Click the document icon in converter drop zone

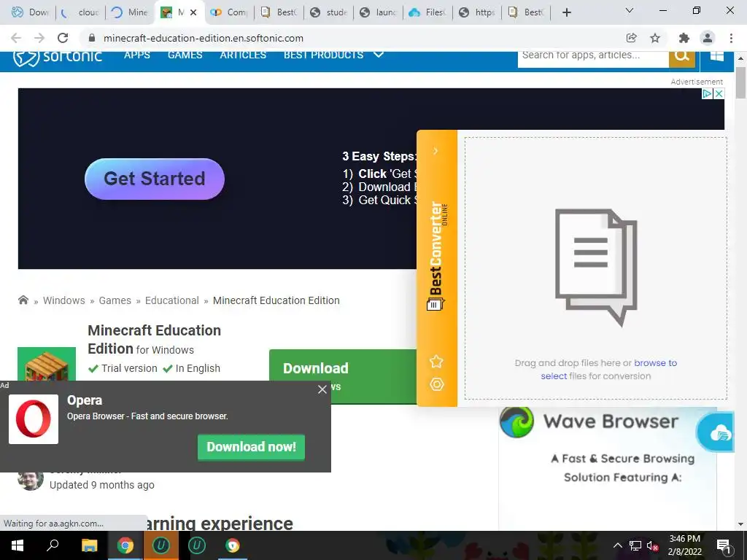point(596,268)
